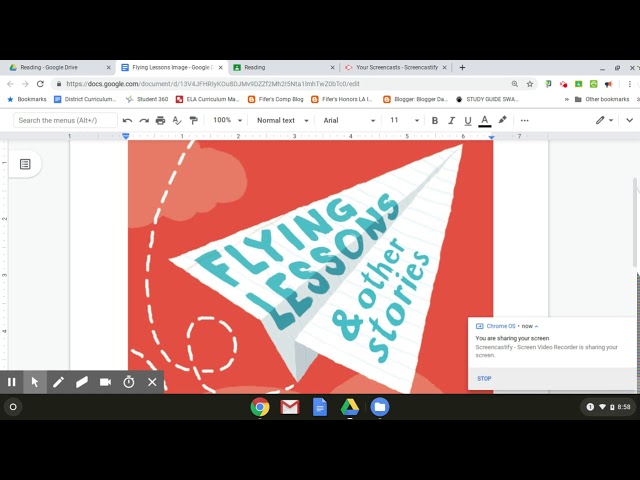
Task: Collapse the menus with chevron arrow
Action: click(x=629, y=120)
